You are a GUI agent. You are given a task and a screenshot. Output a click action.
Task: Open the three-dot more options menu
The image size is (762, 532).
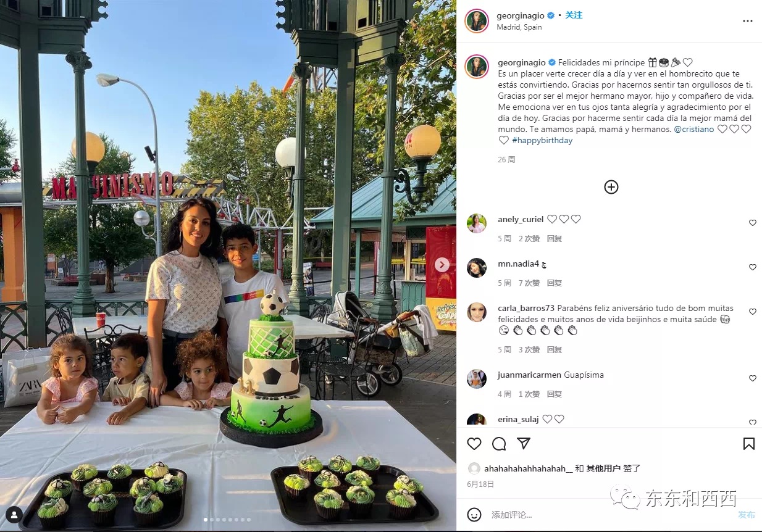(748, 21)
